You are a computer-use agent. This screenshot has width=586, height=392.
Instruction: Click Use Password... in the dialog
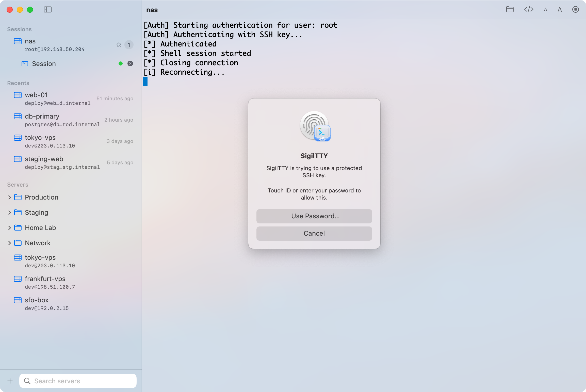coord(314,216)
